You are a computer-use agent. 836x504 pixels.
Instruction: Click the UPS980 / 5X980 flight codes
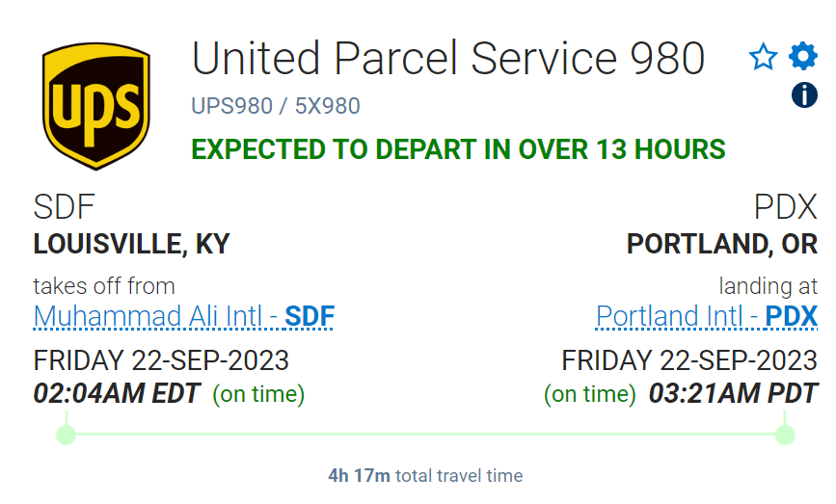[276, 106]
